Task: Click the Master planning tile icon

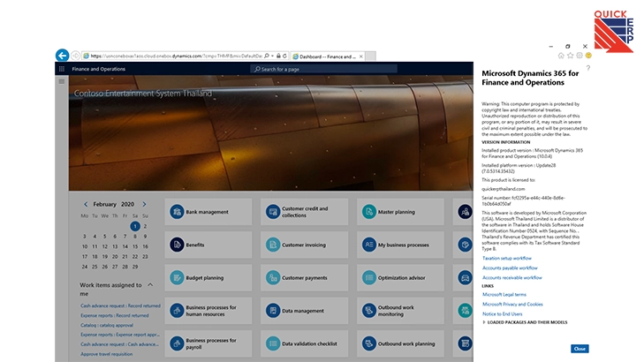Action: click(x=369, y=212)
